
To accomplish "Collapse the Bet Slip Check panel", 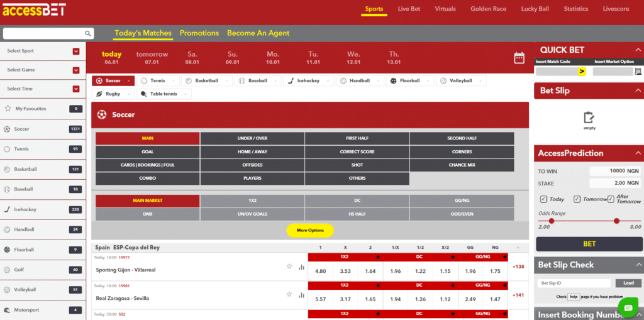I will (638, 265).
